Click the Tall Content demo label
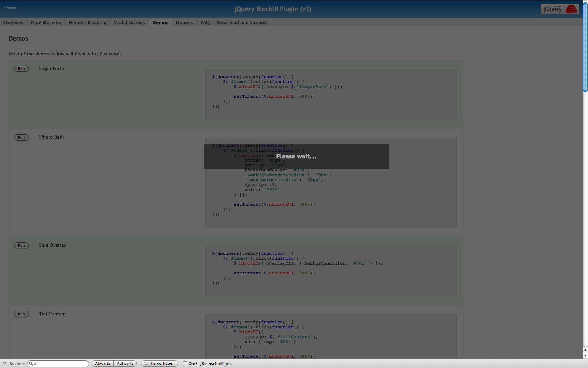The image size is (588, 368). [x=52, y=314]
